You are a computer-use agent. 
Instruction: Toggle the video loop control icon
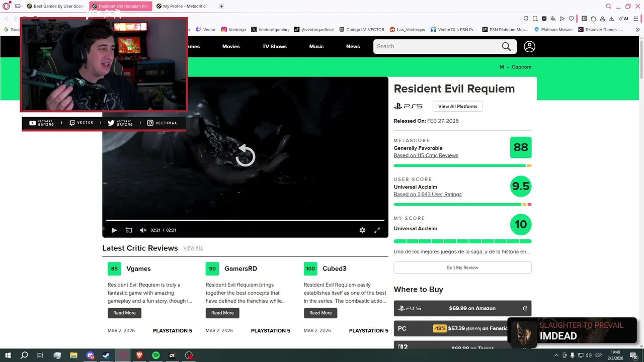click(x=129, y=230)
